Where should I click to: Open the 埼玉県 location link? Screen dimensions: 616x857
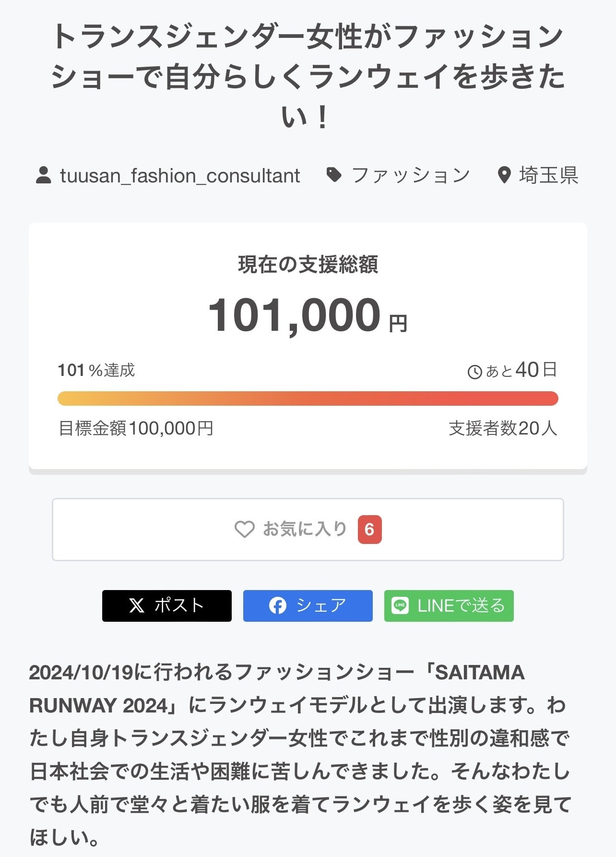pos(548,176)
